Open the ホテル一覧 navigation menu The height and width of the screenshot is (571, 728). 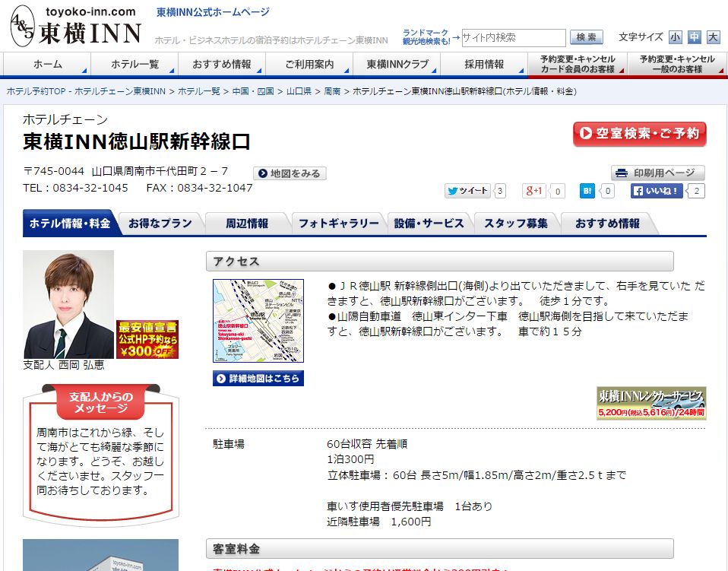[135, 64]
